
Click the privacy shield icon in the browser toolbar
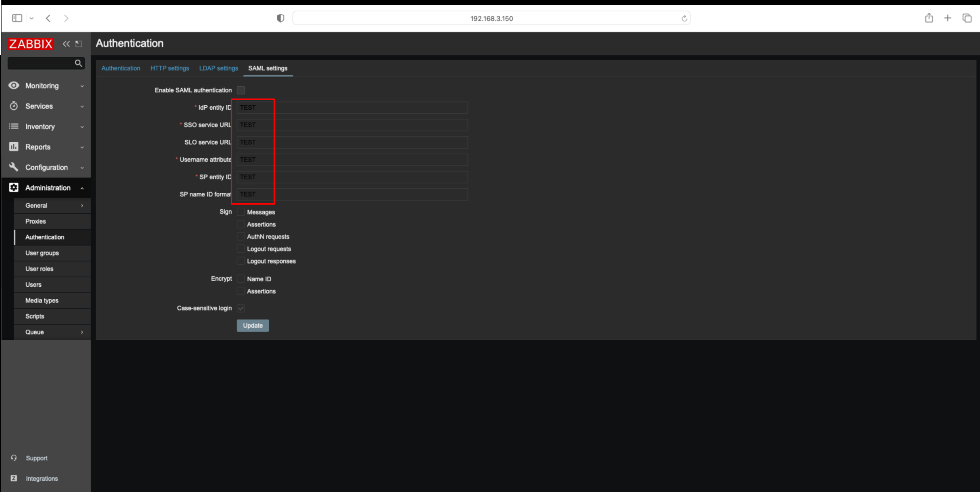click(x=280, y=18)
